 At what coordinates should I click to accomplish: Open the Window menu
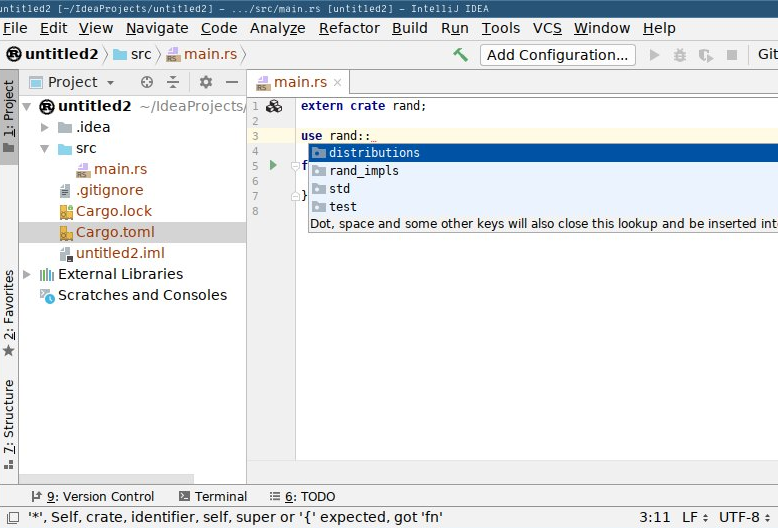coord(602,28)
